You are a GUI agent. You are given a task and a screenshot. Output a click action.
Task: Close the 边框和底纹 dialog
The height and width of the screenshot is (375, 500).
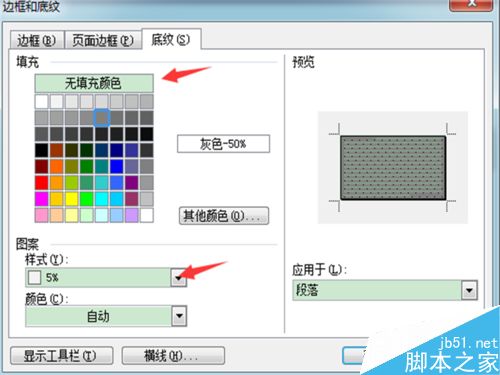(471, 5)
